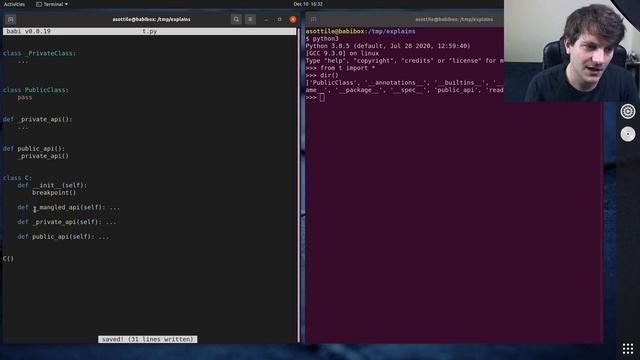This screenshot has width=640, height=360.
Task: Click 'def public_api():' top-level line
Action: 34,149
